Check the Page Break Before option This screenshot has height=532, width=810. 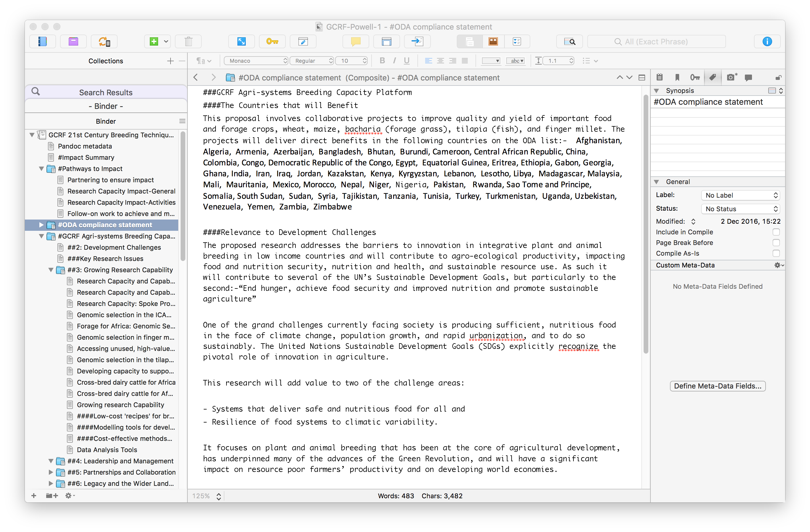(x=776, y=243)
